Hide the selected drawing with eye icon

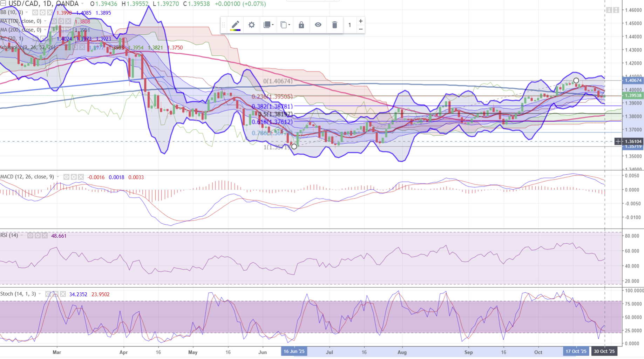click(x=318, y=25)
